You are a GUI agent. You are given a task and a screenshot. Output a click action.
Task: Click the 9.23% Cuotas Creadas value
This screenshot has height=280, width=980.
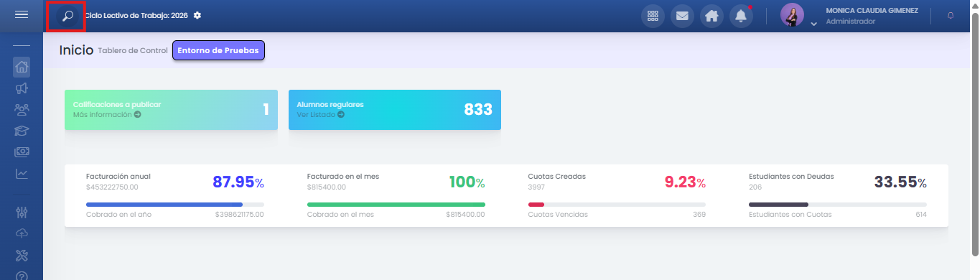pyautogui.click(x=685, y=182)
